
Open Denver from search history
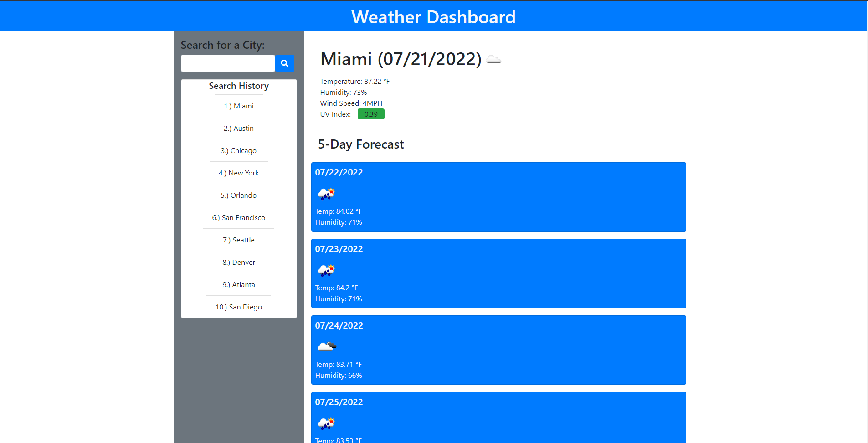click(x=239, y=262)
